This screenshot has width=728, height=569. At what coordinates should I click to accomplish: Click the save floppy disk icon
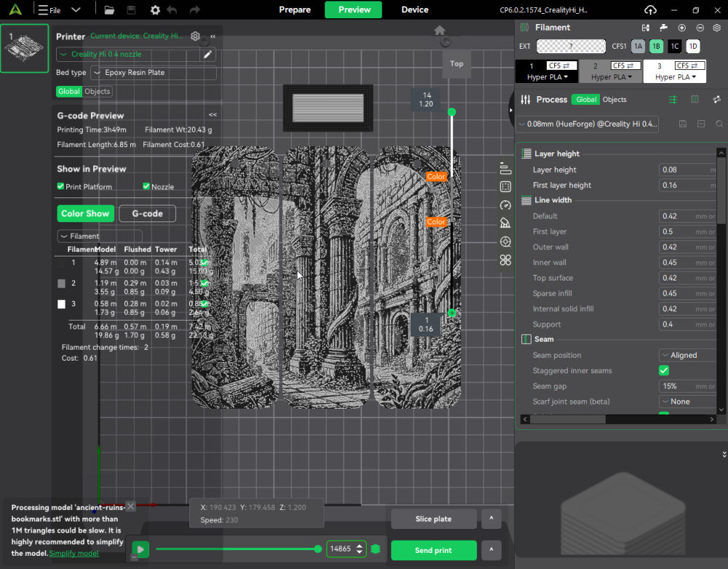coord(131,9)
